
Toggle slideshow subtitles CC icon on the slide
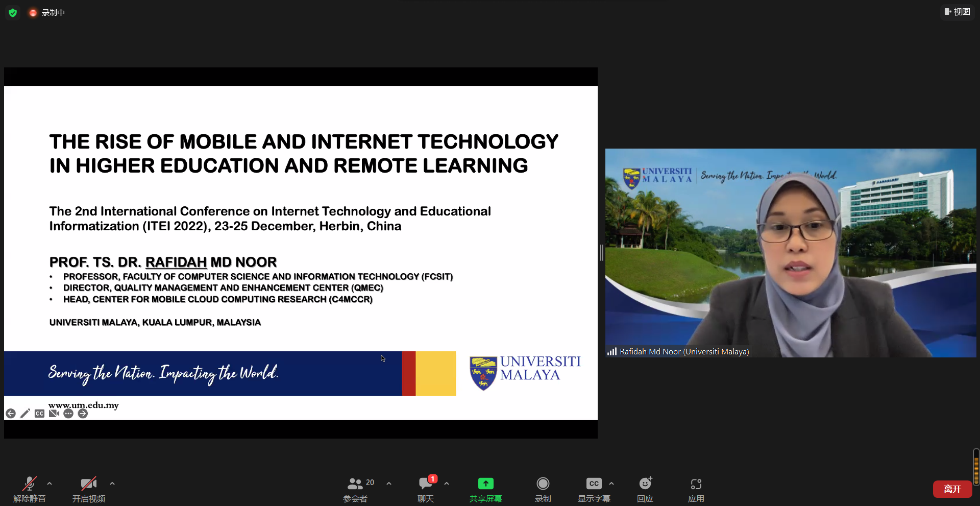[x=39, y=414]
